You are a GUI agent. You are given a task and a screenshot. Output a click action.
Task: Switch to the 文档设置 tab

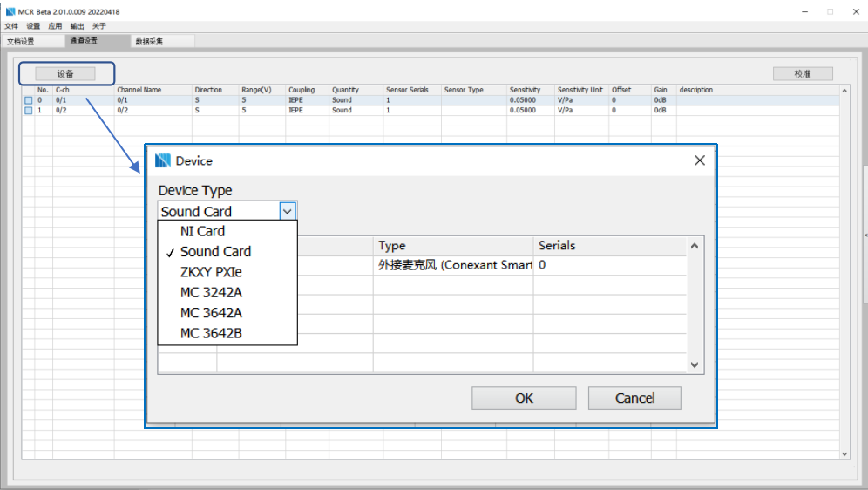point(21,41)
